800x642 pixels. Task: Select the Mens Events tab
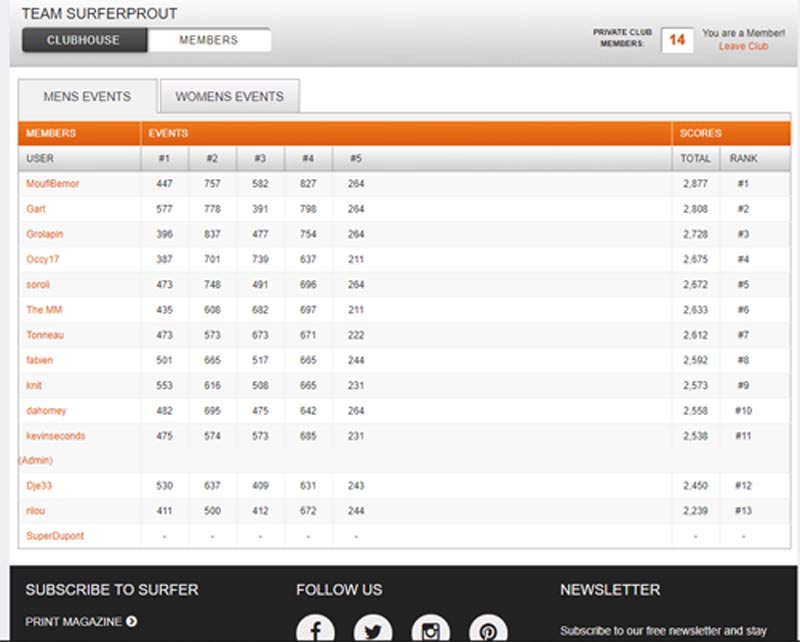[87, 97]
